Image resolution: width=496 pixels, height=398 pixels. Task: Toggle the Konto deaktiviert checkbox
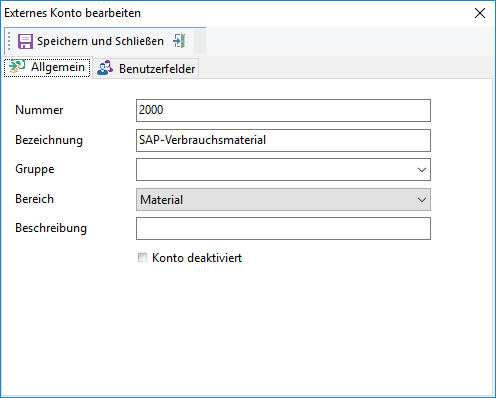point(142,258)
